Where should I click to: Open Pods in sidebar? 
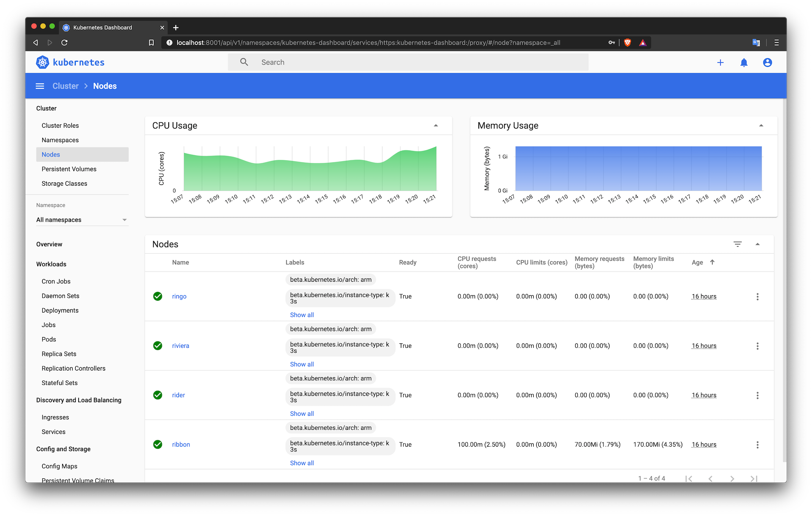49,339
